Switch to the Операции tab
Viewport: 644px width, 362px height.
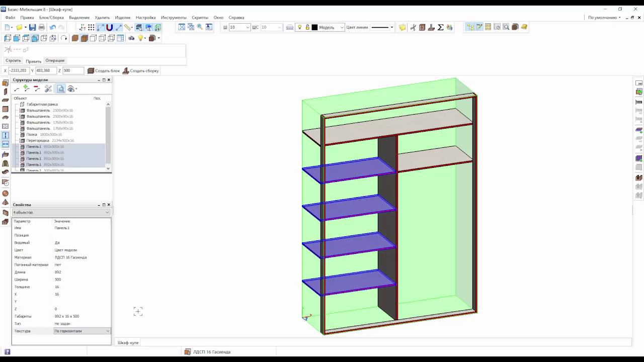(x=55, y=61)
